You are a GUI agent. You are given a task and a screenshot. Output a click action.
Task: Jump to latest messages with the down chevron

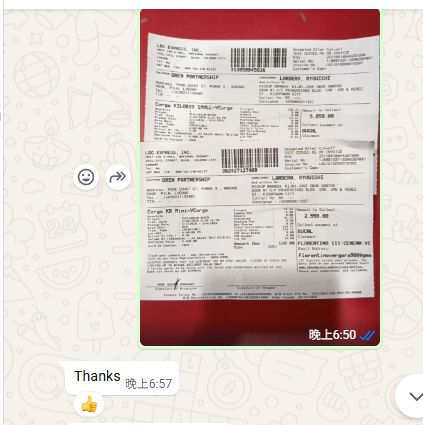click(415, 396)
